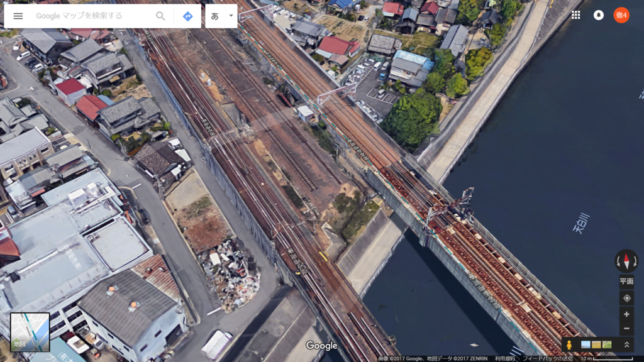Open directions with the blue arrow icon
644x362 pixels.
pyautogui.click(x=187, y=16)
